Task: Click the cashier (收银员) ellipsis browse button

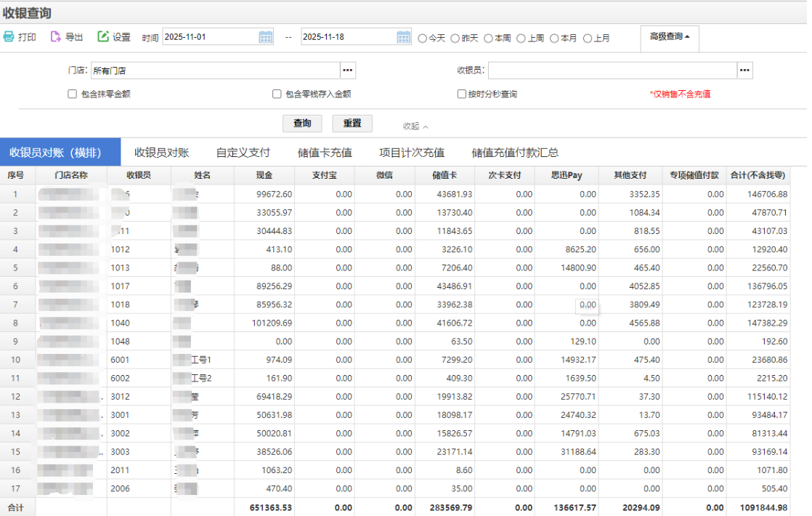Action: point(744,70)
